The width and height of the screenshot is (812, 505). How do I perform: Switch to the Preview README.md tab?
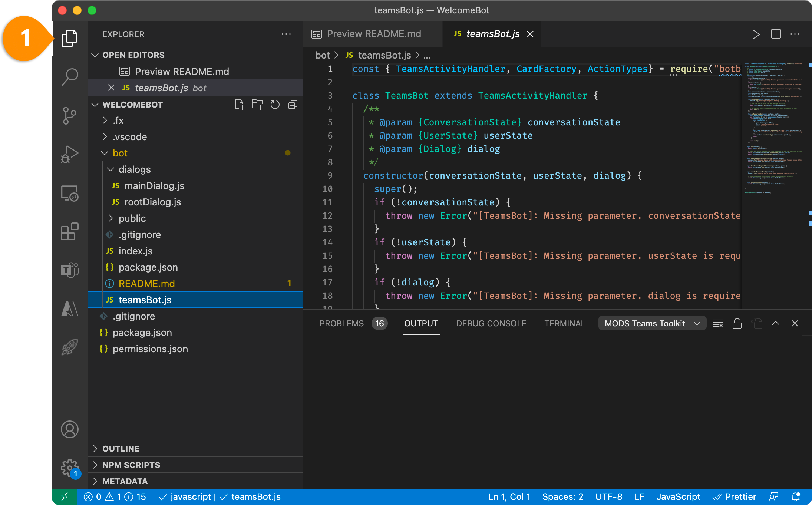tap(374, 34)
